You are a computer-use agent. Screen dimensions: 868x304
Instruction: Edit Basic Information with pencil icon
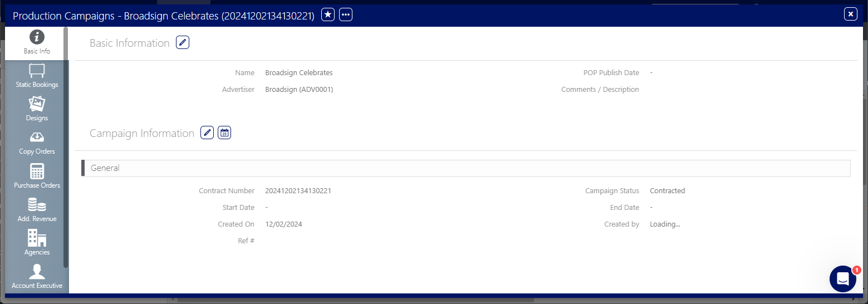pos(183,42)
